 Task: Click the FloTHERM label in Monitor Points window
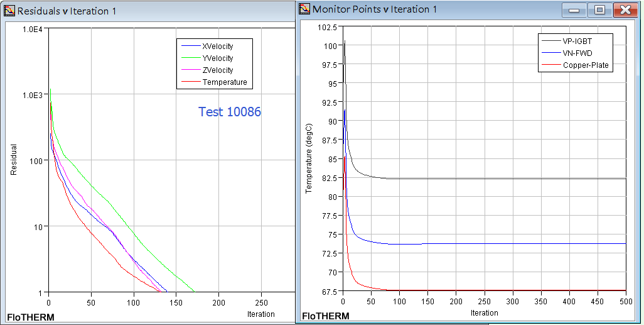point(326,316)
